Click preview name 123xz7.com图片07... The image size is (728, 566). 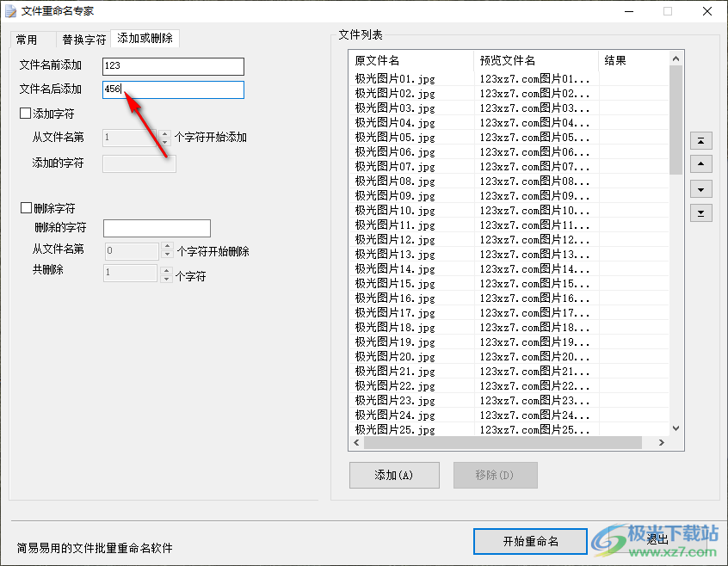tap(534, 167)
